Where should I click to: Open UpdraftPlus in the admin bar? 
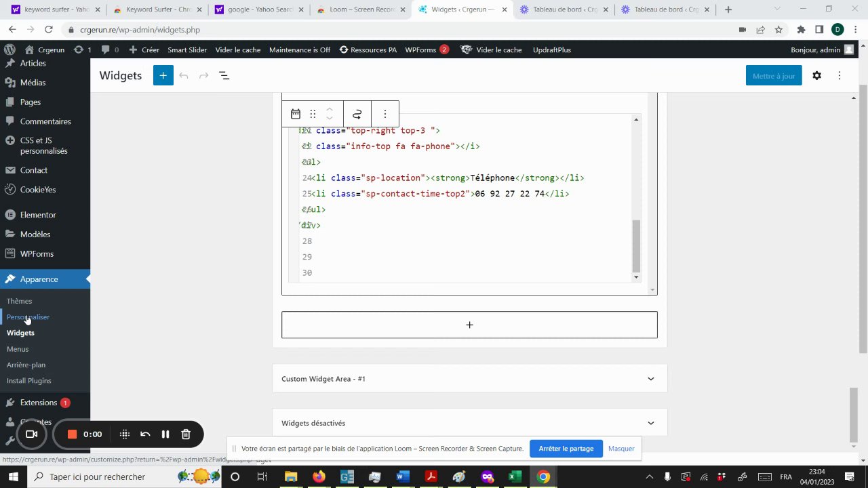pyautogui.click(x=552, y=49)
